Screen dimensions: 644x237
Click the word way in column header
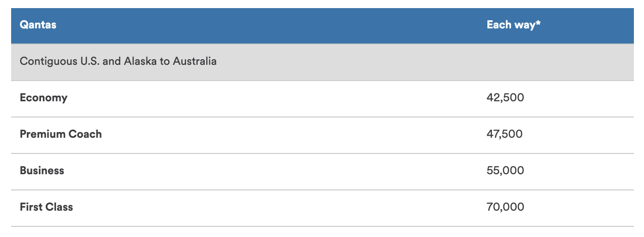524,26
